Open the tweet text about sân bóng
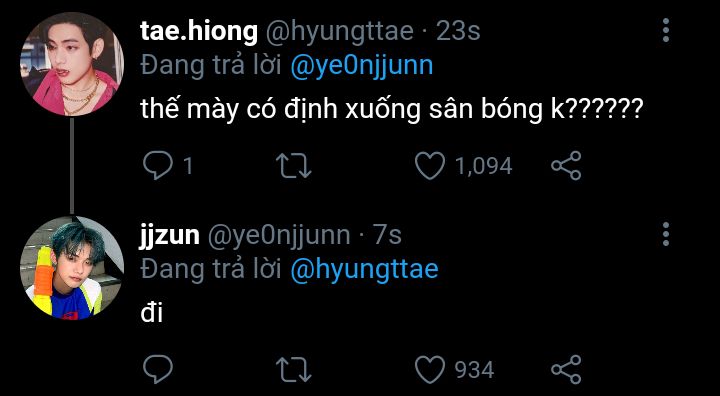This screenshot has height=396, width=720. click(391, 112)
